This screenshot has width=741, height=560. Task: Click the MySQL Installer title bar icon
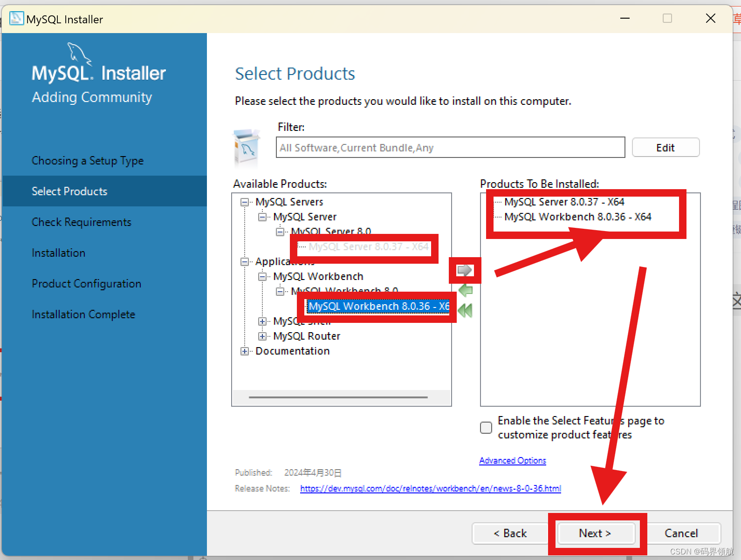pos(16,19)
